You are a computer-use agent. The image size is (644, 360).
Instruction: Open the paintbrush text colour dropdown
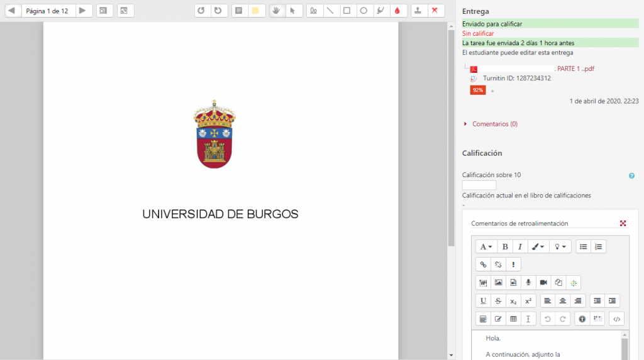point(538,247)
